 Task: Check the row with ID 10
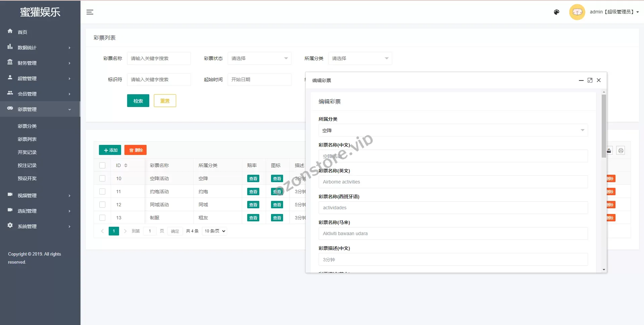tap(102, 178)
